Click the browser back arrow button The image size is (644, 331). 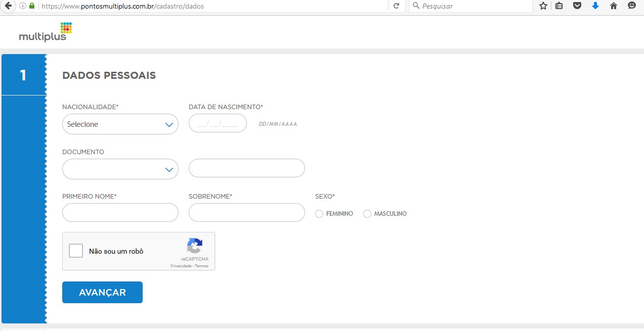coord(8,6)
